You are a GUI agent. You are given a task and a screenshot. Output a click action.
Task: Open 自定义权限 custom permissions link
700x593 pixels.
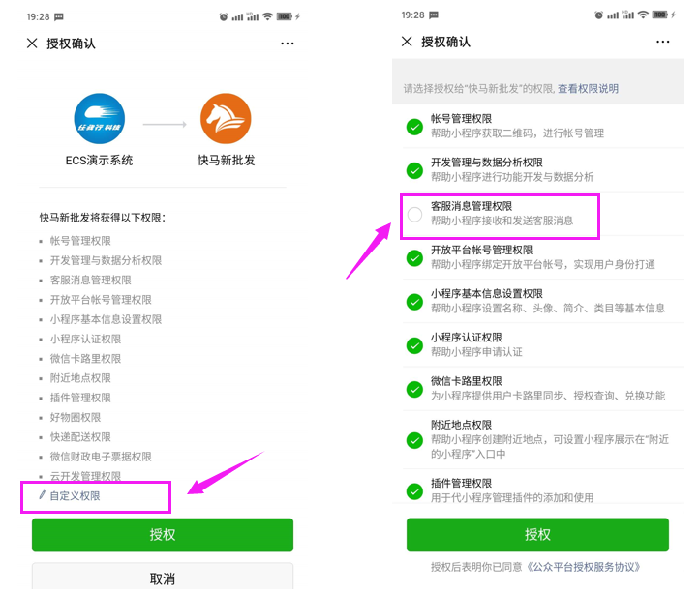(x=75, y=495)
